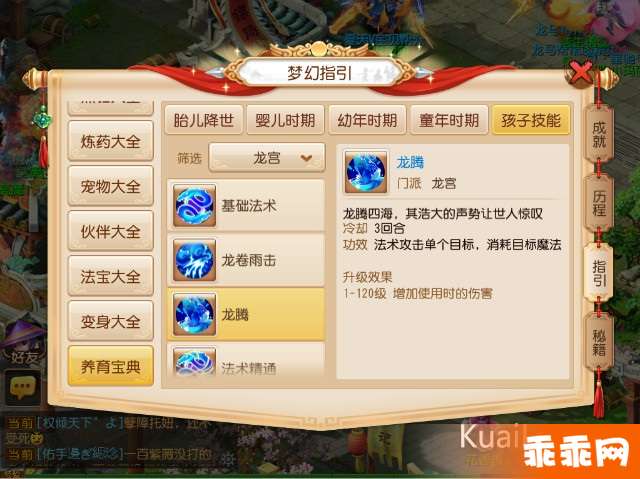Screen dimensions: 640x479
Task: Click the dropdown chevron arrow beside 龙宫
Action: 306,158
